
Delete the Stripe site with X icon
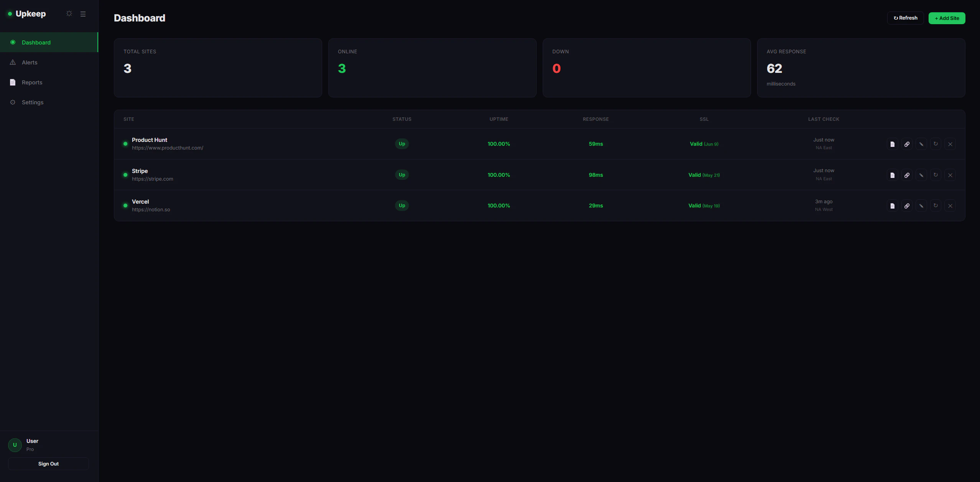950,175
